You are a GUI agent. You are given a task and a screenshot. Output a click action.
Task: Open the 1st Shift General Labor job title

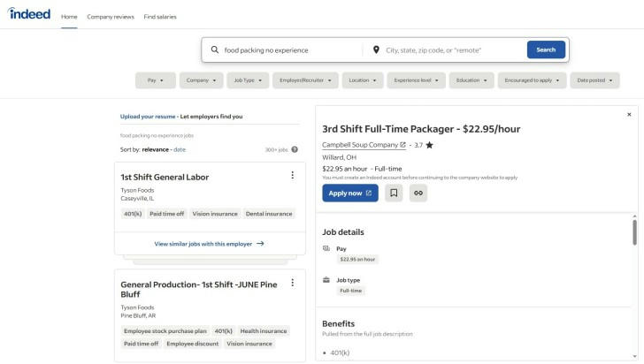(165, 177)
